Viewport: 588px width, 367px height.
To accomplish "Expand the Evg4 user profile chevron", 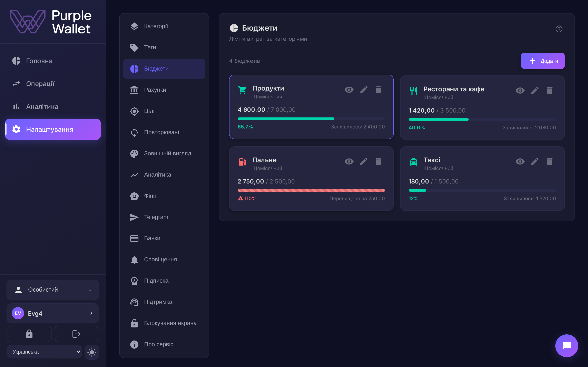I will [91, 313].
